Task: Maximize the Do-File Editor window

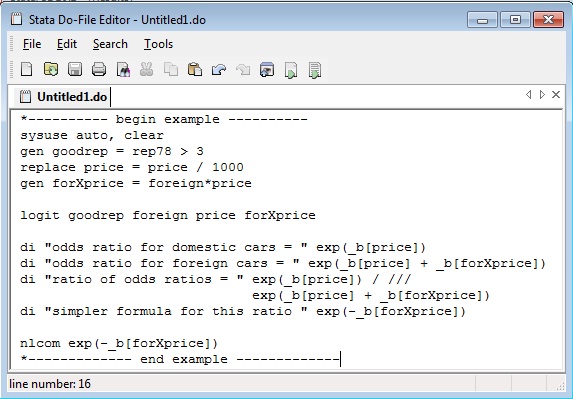Action: point(515,20)
